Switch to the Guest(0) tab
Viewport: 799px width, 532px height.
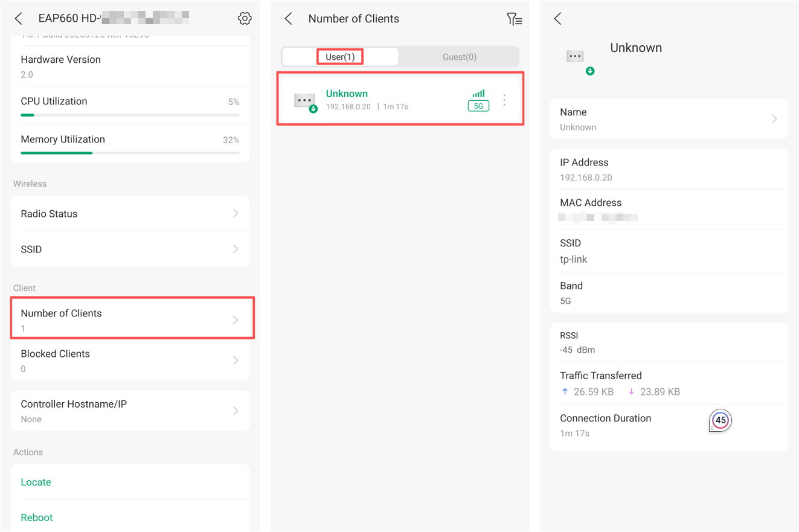[459, 56]
